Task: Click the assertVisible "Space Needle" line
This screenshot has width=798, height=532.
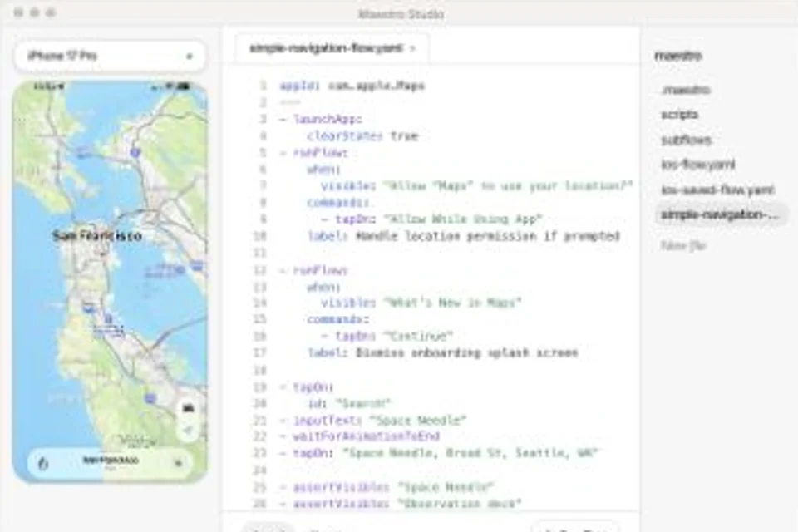Action: (x=387, y=486)
